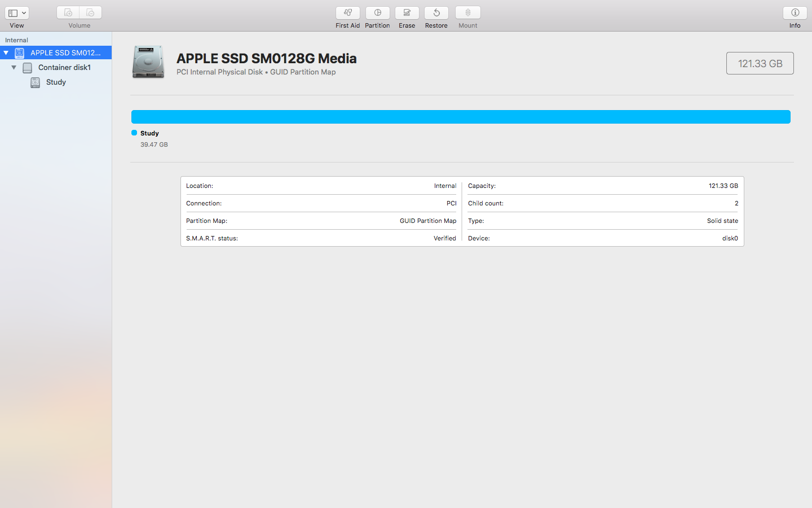Viewport: 812px width, 508px height.
Task: Click the PCI connection value
Action: pyautogui.click(x=452, y=203)
